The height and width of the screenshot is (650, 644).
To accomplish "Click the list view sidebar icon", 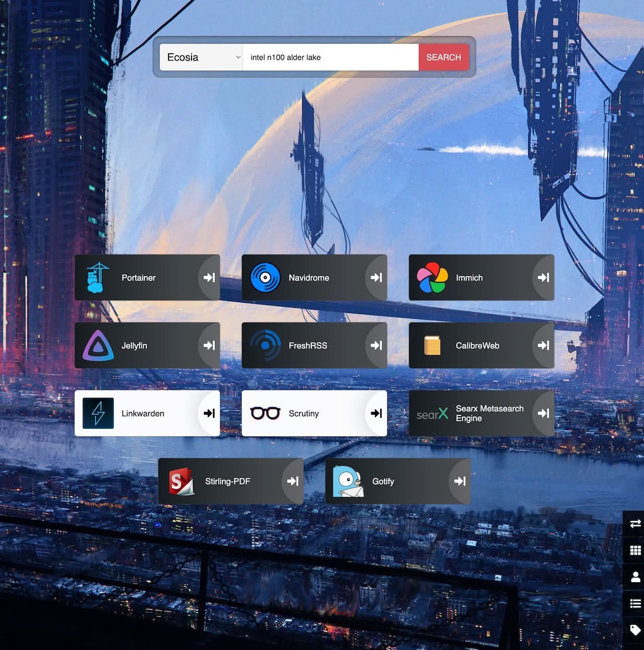I will (x=635, y=604).
